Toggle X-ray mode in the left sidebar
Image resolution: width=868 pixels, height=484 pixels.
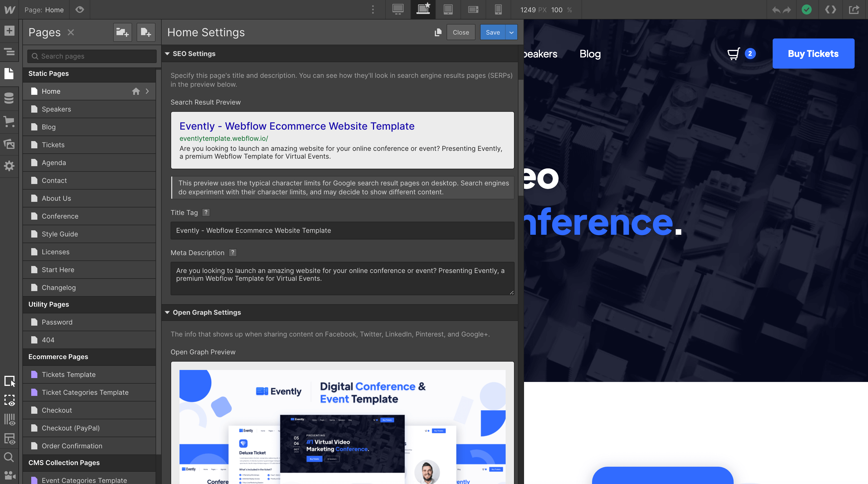click(x=9, y=400)
